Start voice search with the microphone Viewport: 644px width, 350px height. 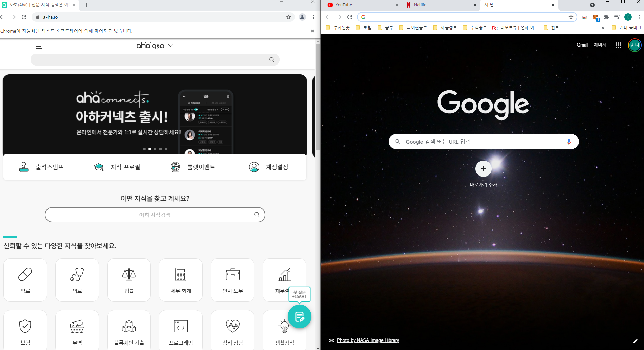[569, 142]
